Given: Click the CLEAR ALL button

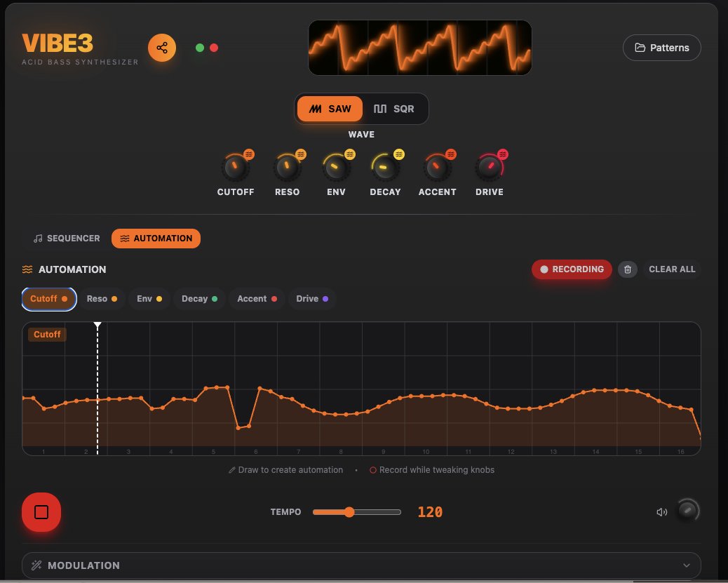Looking at the screenshot, I should pos(672,269).
